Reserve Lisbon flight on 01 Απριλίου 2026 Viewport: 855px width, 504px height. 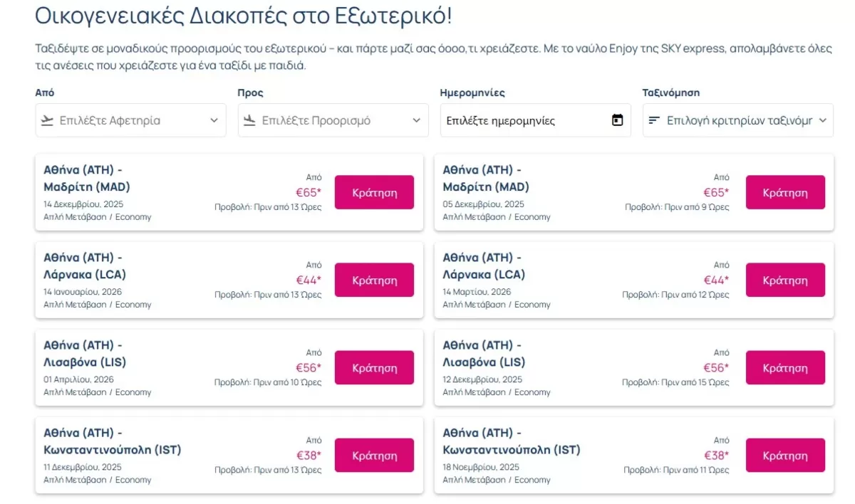click(x=374, y=368)
